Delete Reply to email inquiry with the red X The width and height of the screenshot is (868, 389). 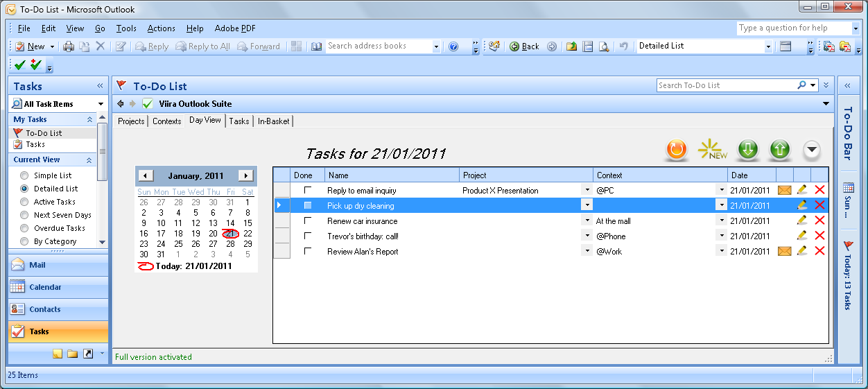819,190
